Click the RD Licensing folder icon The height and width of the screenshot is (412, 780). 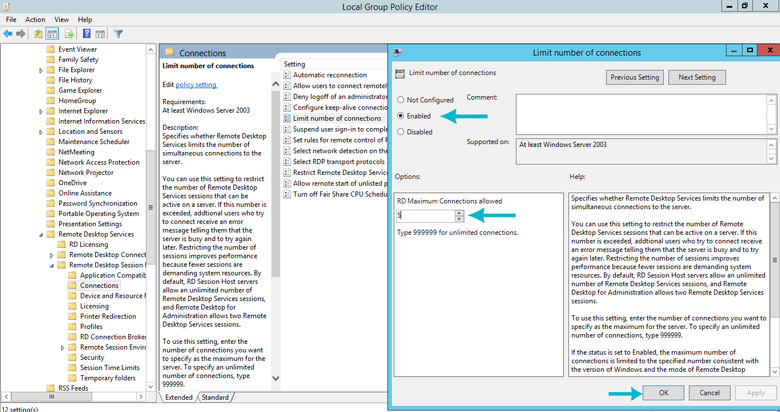[x=61, y=244]
